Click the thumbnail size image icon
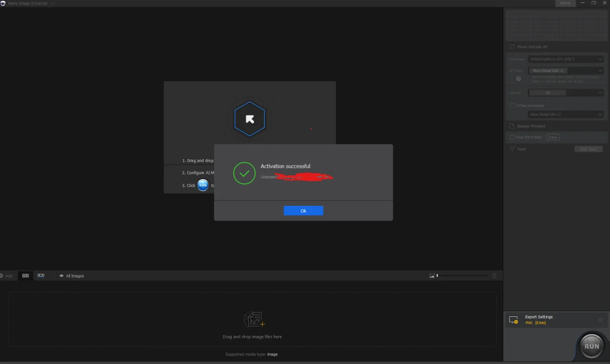610x364 pixels. coord(432,276)
